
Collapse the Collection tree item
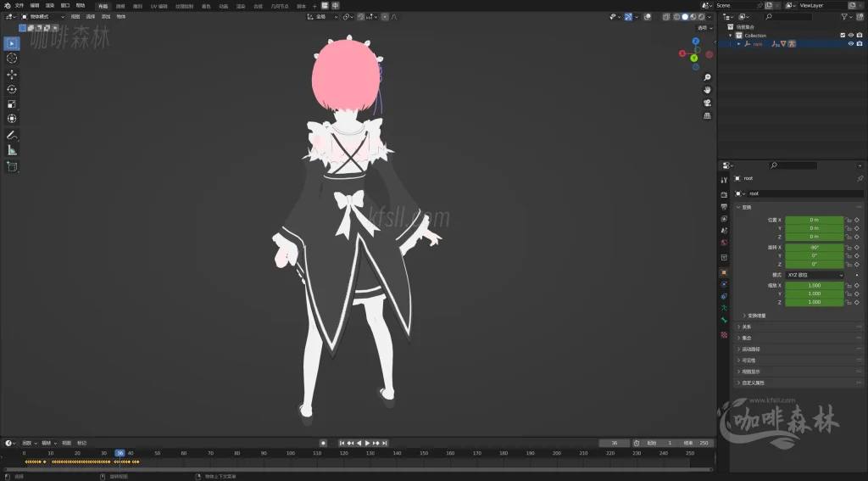(731, 36)
